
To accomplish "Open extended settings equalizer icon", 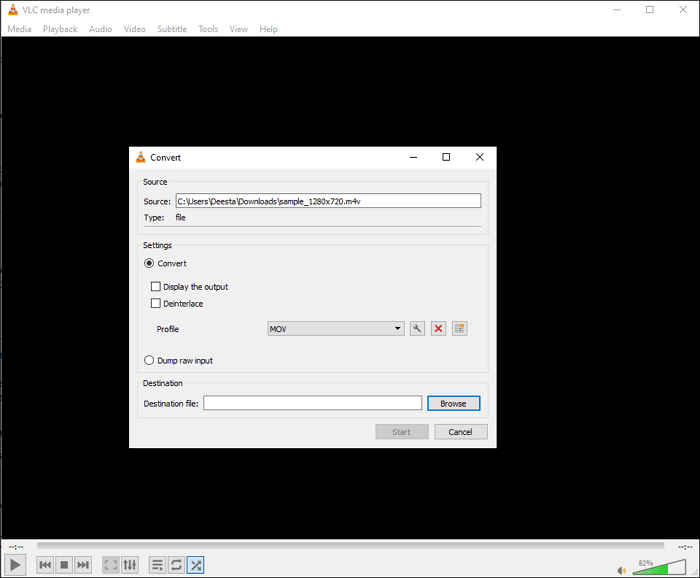I will [x=130, y=565].
